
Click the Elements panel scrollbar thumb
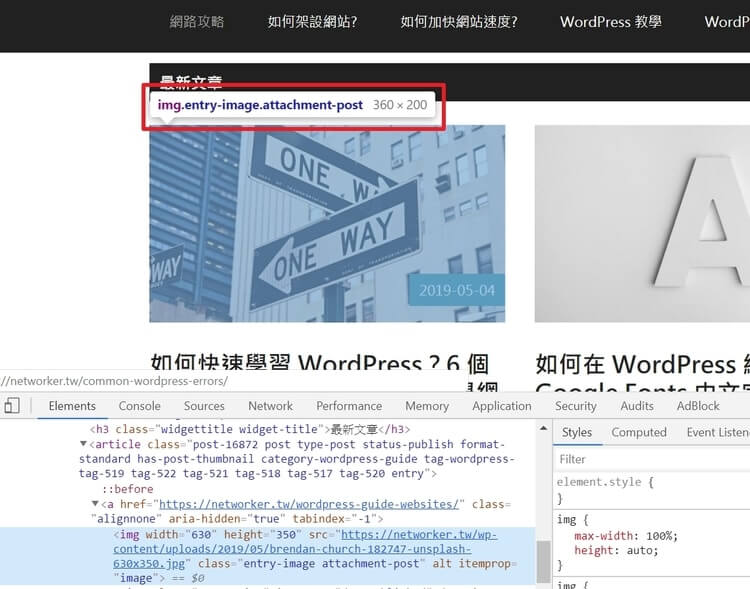pos(544,561)
